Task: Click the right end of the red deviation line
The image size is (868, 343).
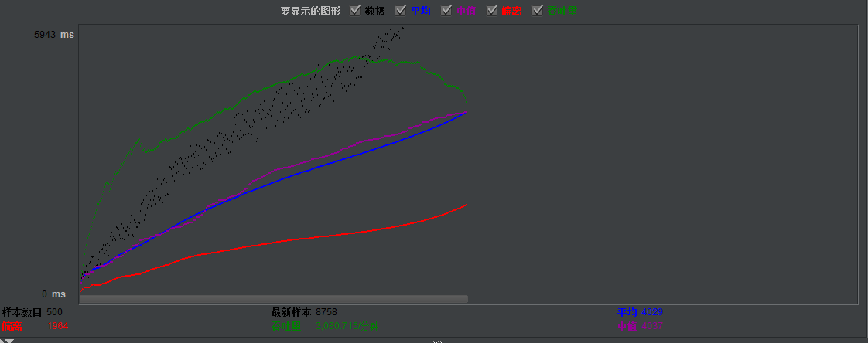Action: tap(466, 205)
